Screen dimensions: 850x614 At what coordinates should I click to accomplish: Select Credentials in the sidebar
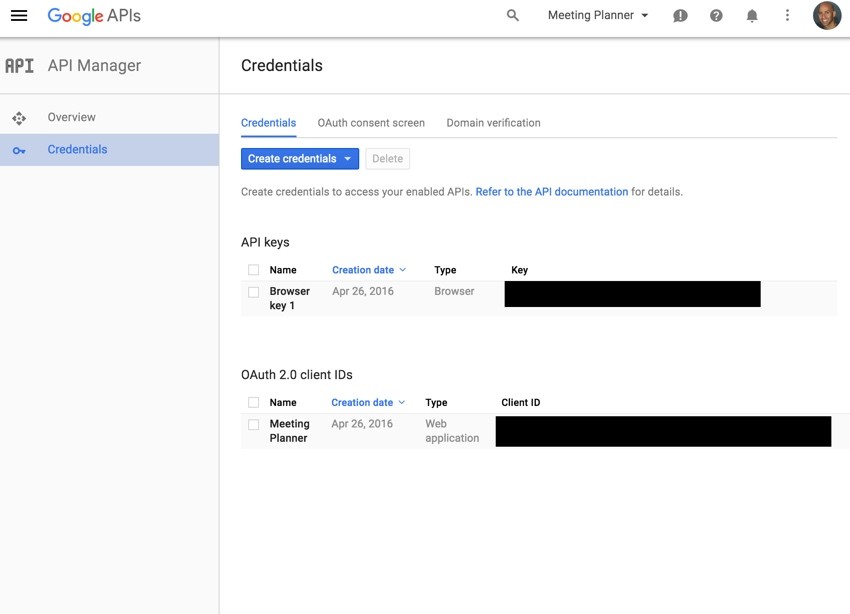pyautogui.click(x=110, y=150)
